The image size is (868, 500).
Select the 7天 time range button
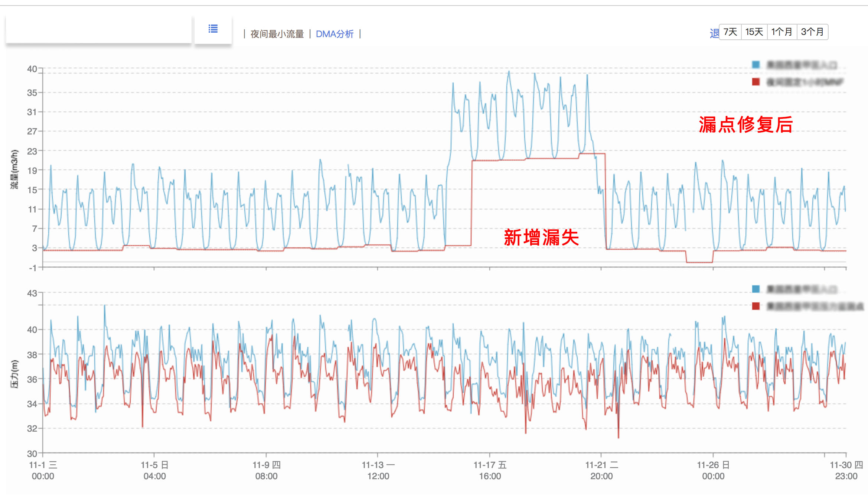(730, 32)
